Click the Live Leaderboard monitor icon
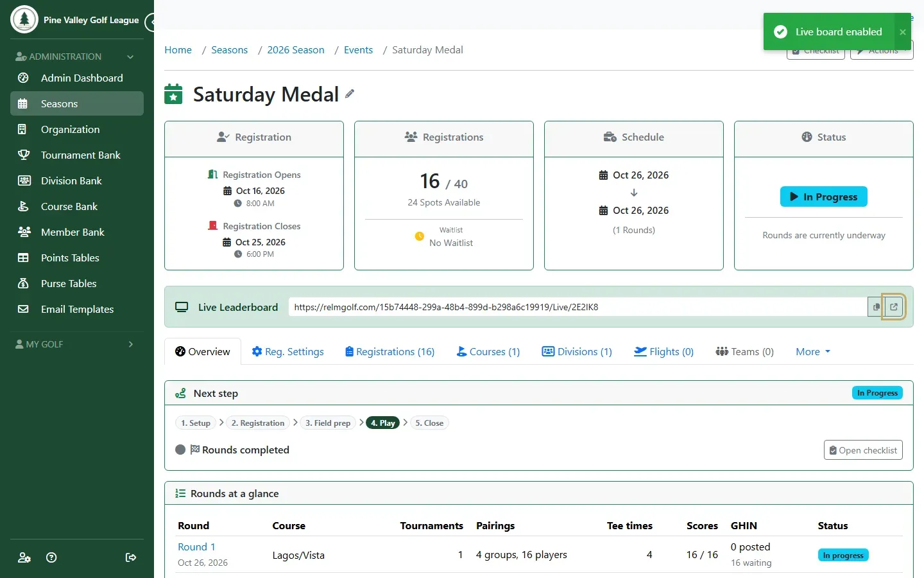This screenshot has width=924, height=578. [x=182, y=307]
